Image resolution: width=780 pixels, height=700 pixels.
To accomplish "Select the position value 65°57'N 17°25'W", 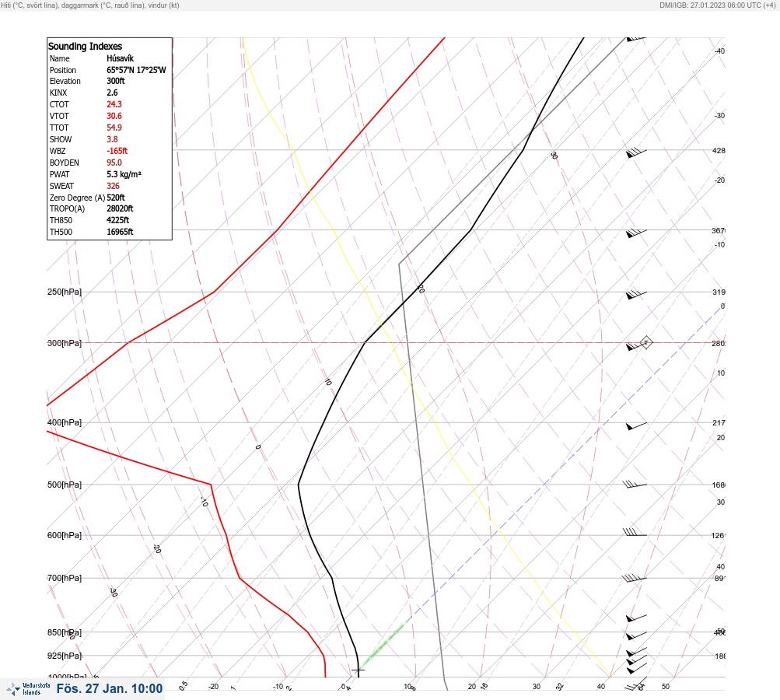I will (136, 70).
